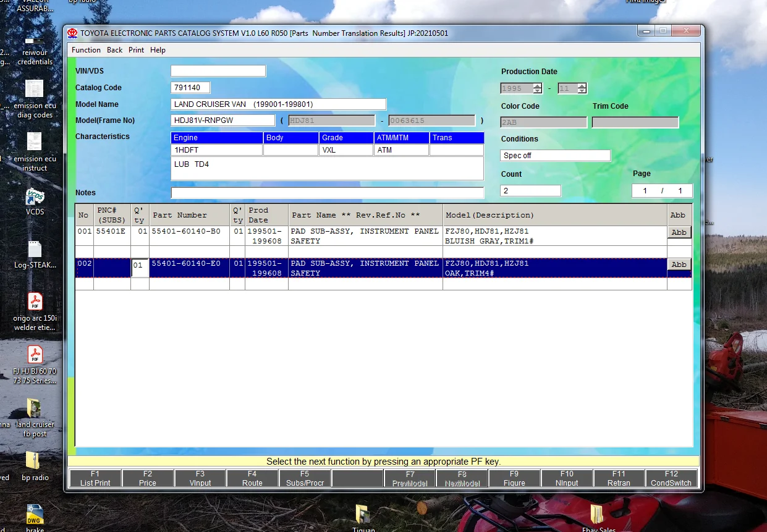The image size is (767, 532).
Task: Open the VCDS desktop icon
Action: (x=35, y=203)
